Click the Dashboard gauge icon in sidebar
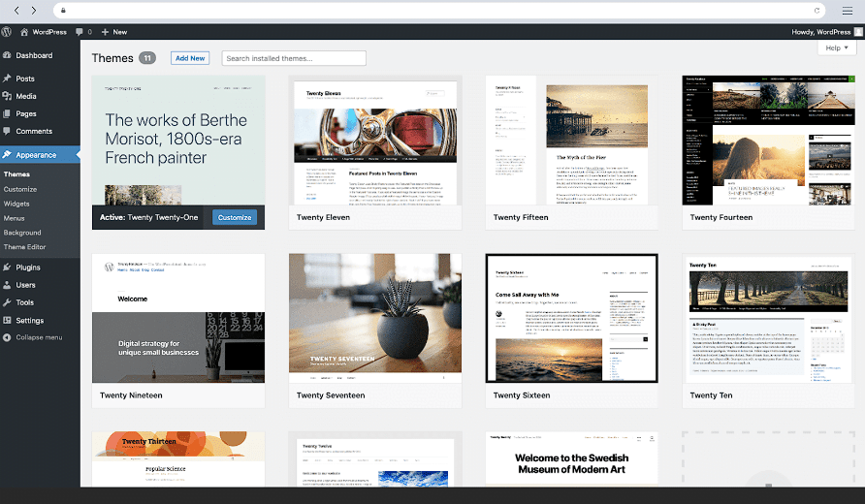Image resolution: width=865 pixels, height=504 pixels. (7, 55)
